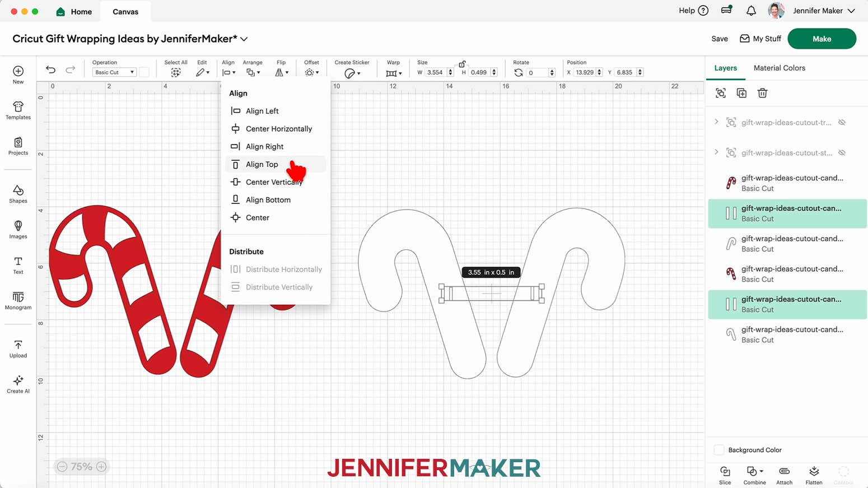
Task: Delete the selected layers
Action: (x=762, y=93)
